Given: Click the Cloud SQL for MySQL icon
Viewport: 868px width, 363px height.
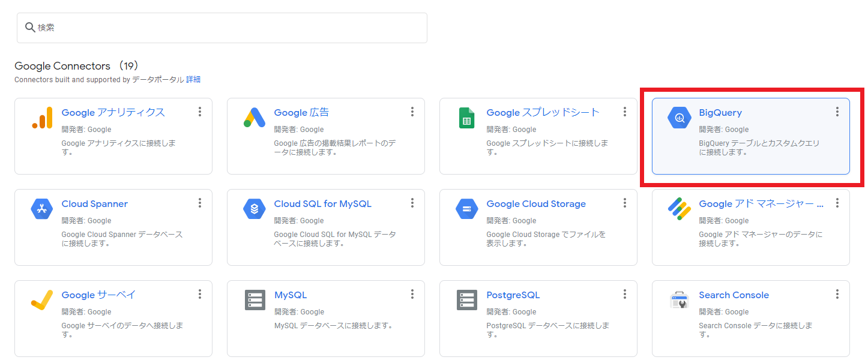Looking at the screenshot, I should click(255, 209).
